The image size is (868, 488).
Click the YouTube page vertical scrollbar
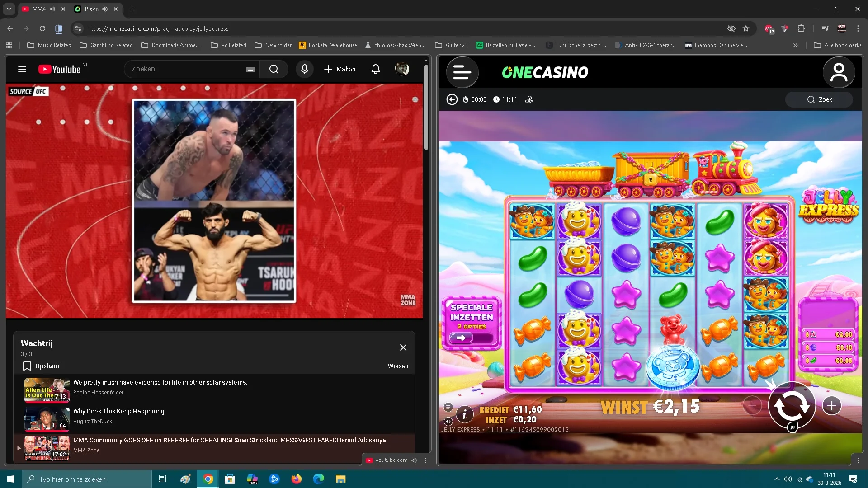tap(426, 107)
